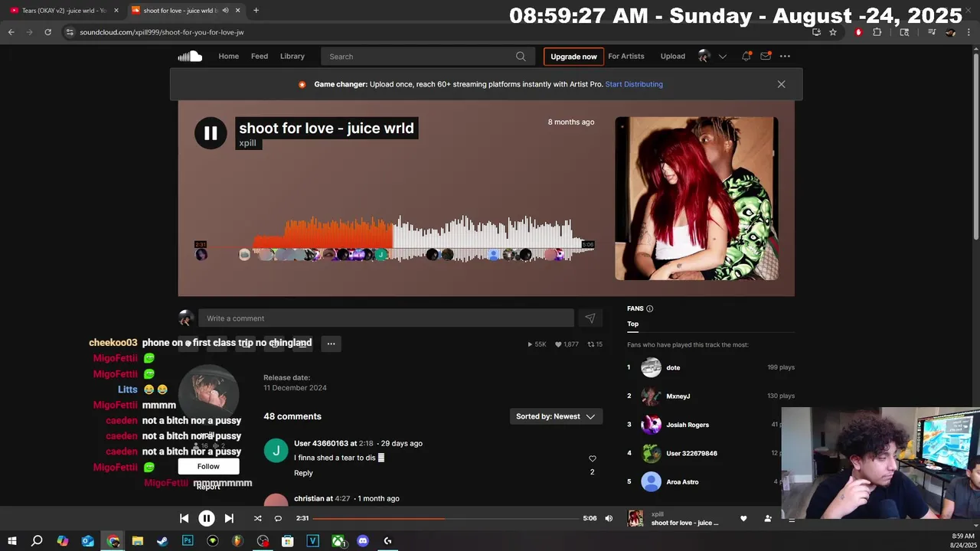
Task: Open the Windows Start menu
Action: click(x=12, y=541)
